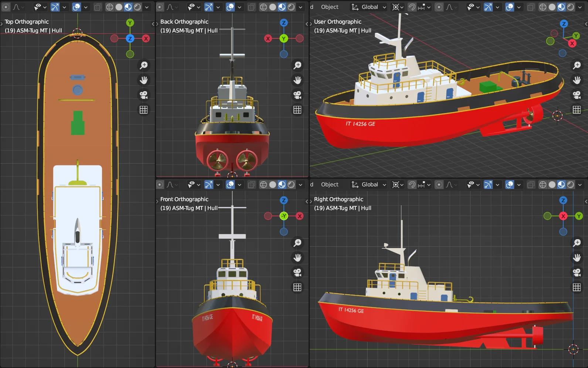Click grid projection icon in Front Orthographic view

[x=297, y=287]
